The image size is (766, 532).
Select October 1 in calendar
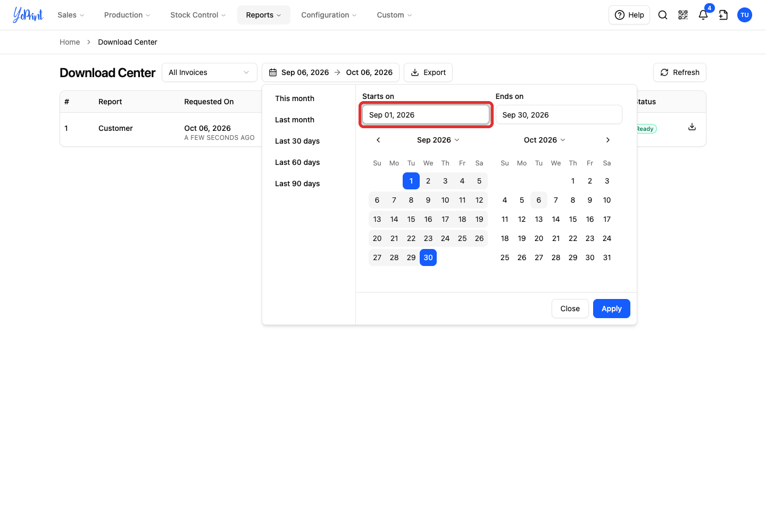coord(573,181)
